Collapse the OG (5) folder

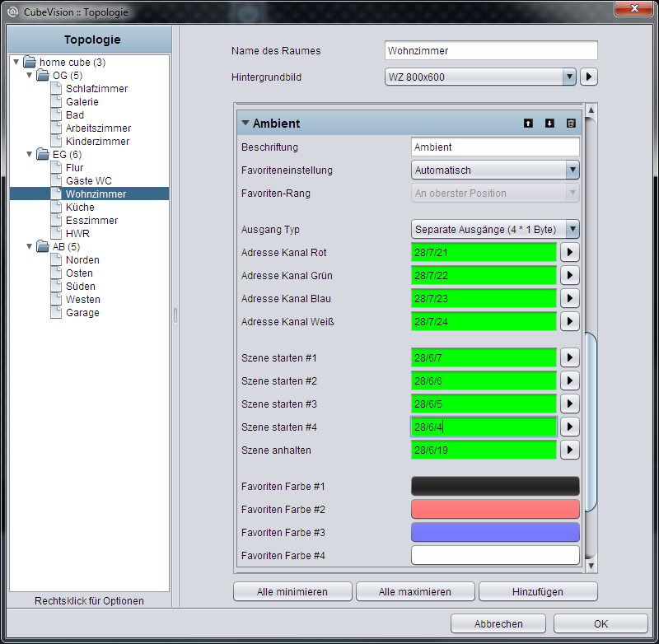(x=29, y=76)
